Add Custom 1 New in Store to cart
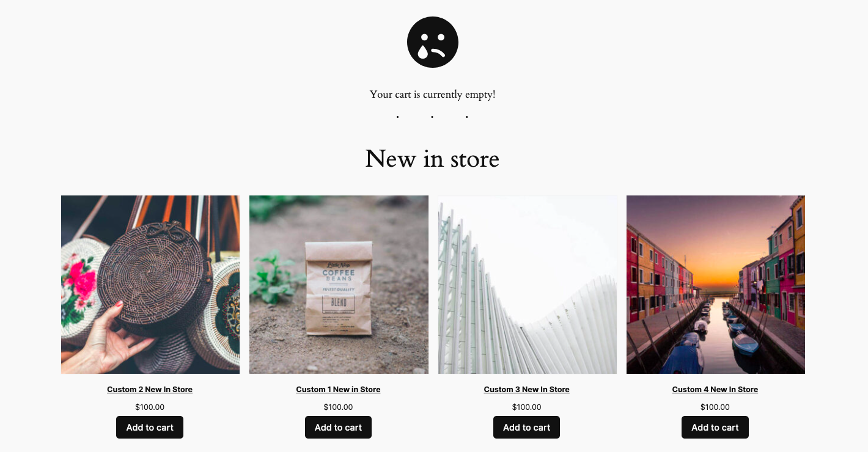868x452 pixels. (x=338, y=428)
